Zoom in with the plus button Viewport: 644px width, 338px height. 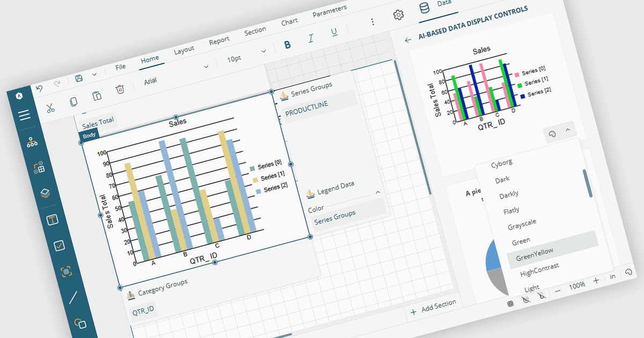[x=596, y=281]
